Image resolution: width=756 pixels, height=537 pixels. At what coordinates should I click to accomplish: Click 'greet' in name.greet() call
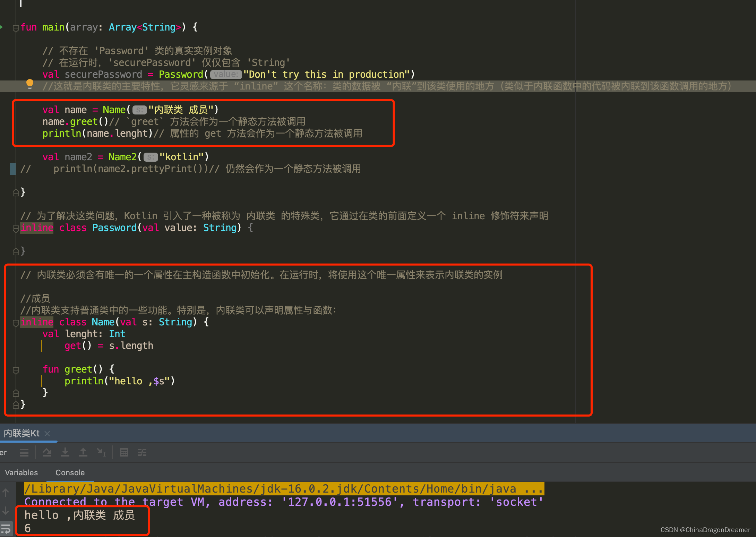pyautogui.click(x=84, y=121)
